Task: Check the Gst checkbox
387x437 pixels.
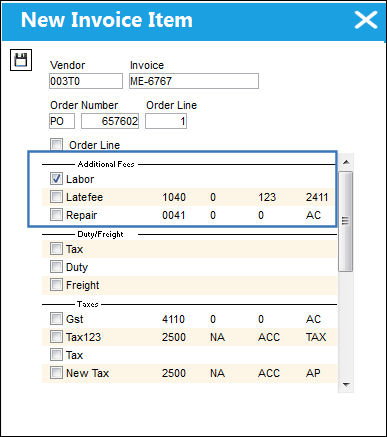Action: (x=56, y=319)
